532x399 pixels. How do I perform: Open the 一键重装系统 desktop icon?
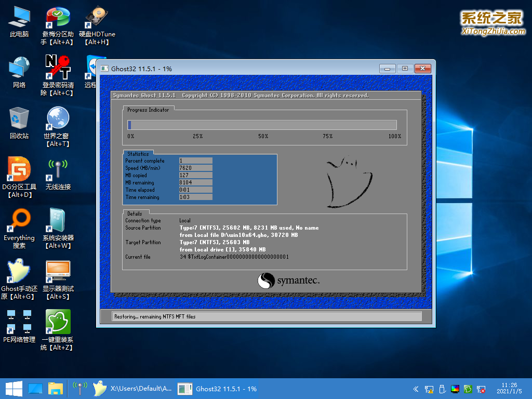coord(58,322)
